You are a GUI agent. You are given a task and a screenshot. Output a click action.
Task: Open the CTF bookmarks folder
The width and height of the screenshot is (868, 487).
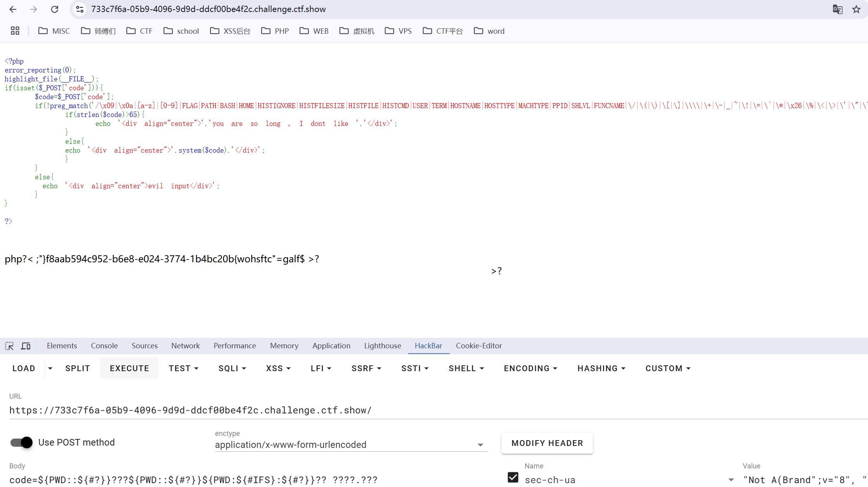(139, 31)
